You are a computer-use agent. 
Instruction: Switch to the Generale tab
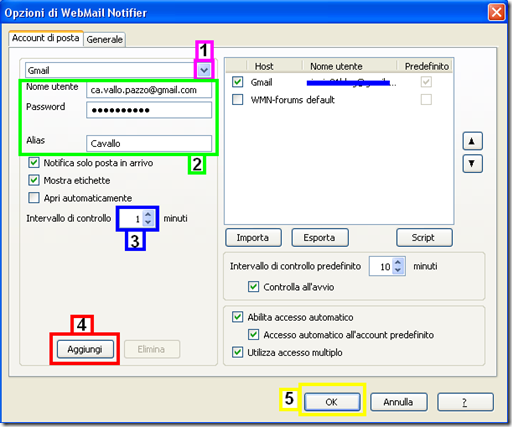(x=104, y=39)
